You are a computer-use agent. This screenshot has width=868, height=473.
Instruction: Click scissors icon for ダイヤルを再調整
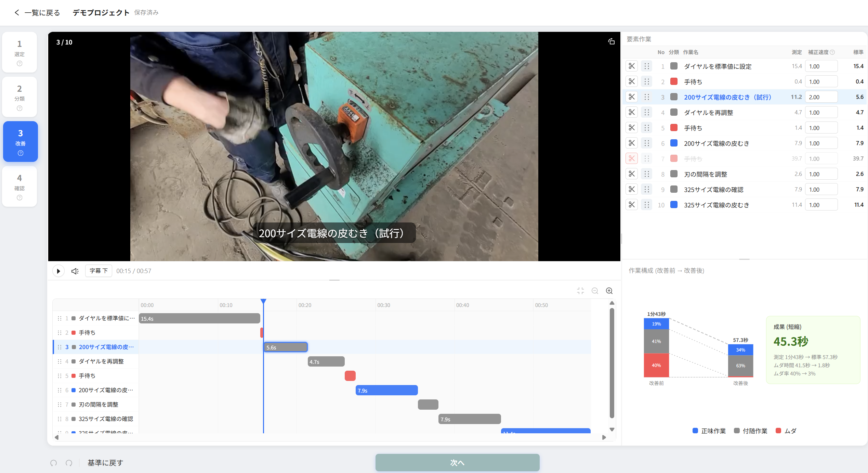tap(632, 112)
